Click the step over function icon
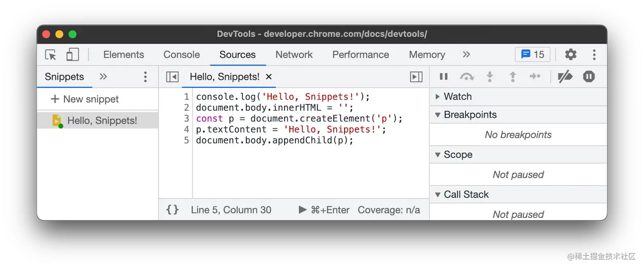The height and width of the screenshot is (269, 644). [x=467, y=77]
